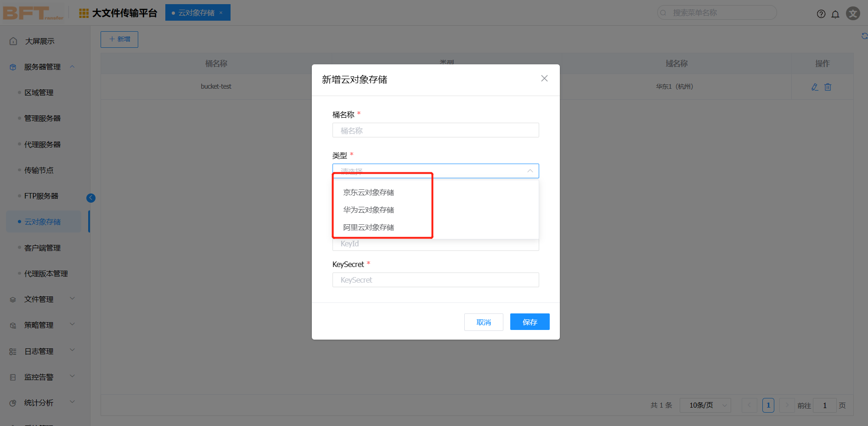Click the edit icon for bucket-test
The width and height of the screenshot is (868, 426).
(x=815, y=87)
